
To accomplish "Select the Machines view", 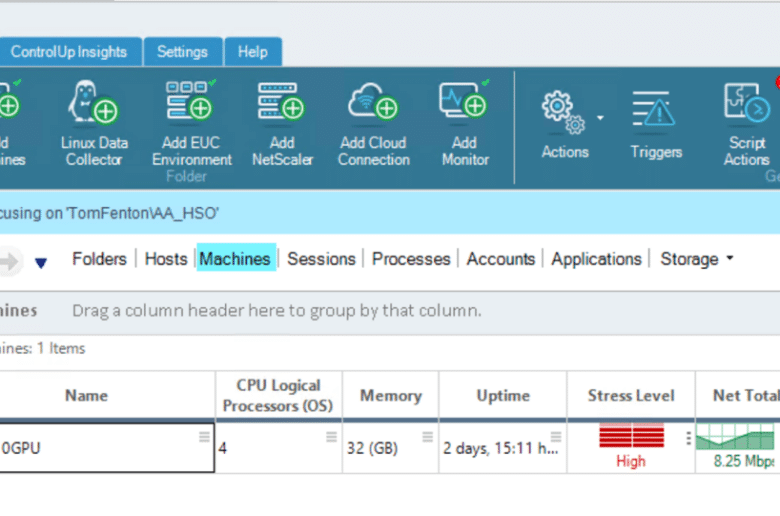I will [x=235, y=258].
